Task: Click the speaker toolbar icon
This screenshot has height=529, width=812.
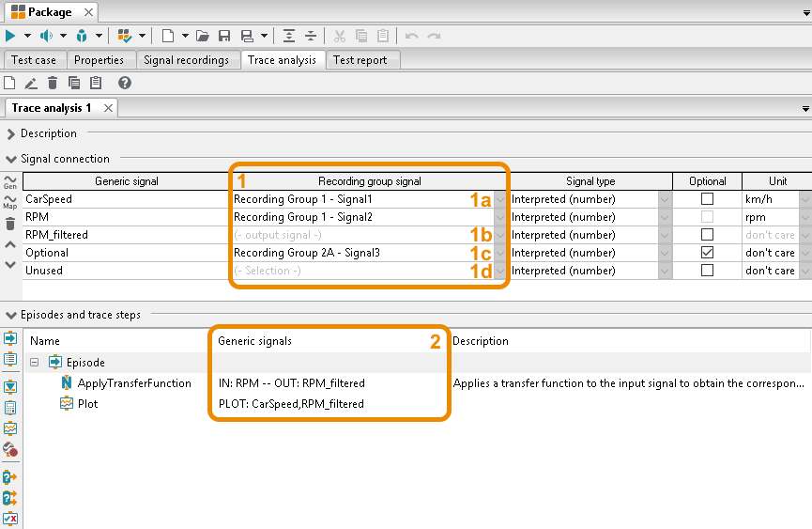Action: point(46,36)
